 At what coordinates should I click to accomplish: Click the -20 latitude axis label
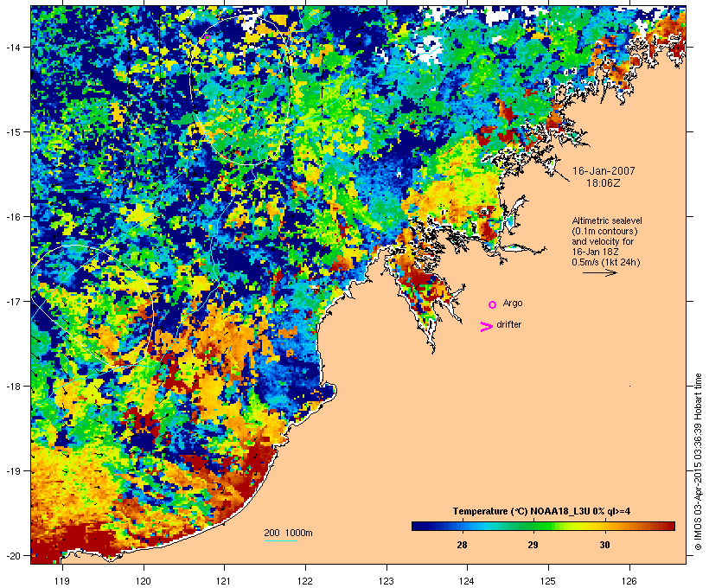click(12, 555)
